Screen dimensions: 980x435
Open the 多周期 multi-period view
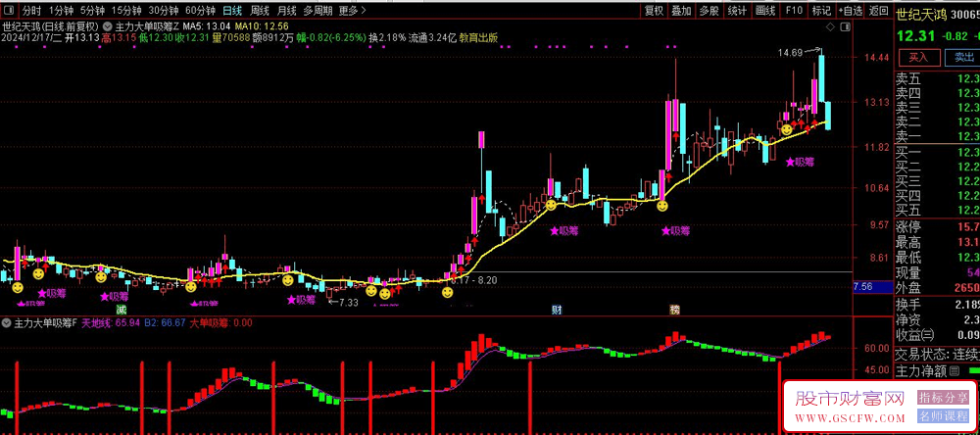[318, 11]
